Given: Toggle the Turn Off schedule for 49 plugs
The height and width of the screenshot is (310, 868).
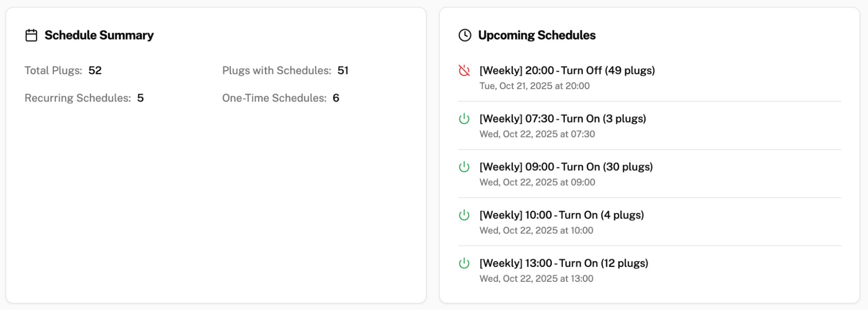Looking at the screenshot, I should point(567,70).
